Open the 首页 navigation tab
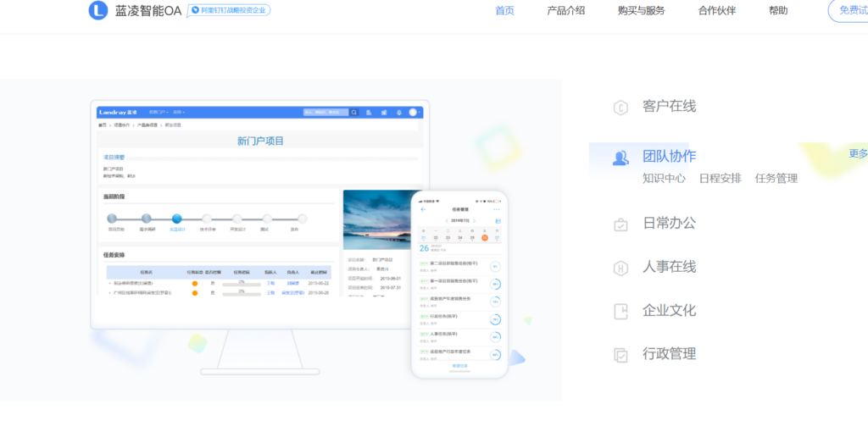Screen dimensions: 868x421 tap(504, 11)
